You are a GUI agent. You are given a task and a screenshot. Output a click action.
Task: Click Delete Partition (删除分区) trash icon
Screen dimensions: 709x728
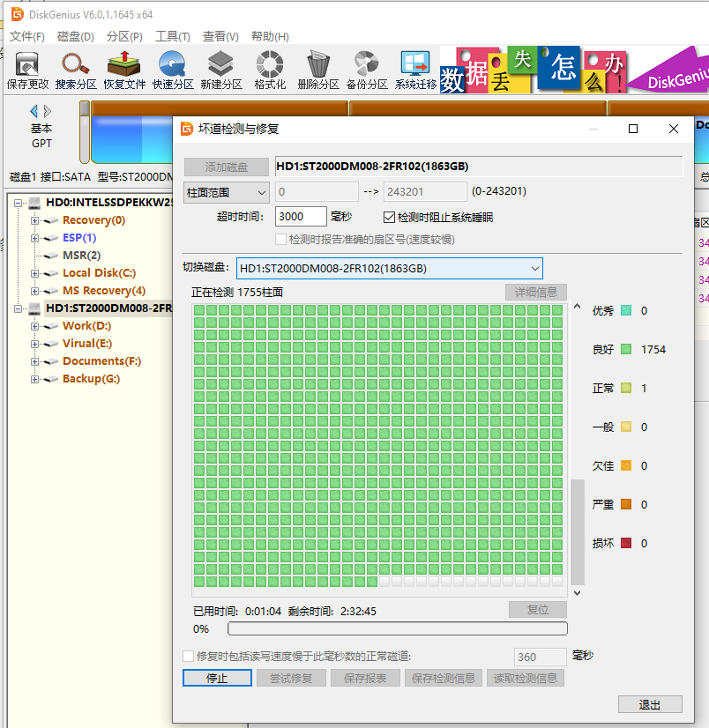click(x=318, y=71)
